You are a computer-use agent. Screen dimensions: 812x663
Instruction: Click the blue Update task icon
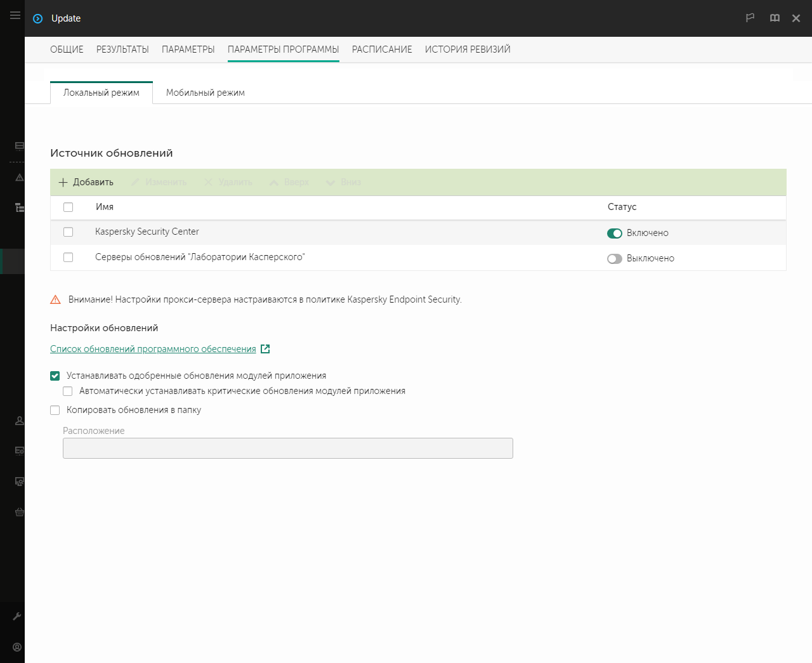tap(38, 18)
